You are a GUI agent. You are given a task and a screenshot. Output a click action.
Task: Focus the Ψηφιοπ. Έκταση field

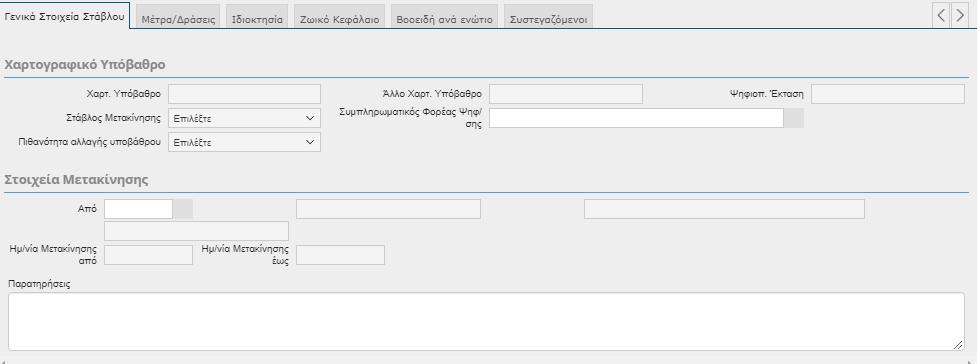click(888, 94)
